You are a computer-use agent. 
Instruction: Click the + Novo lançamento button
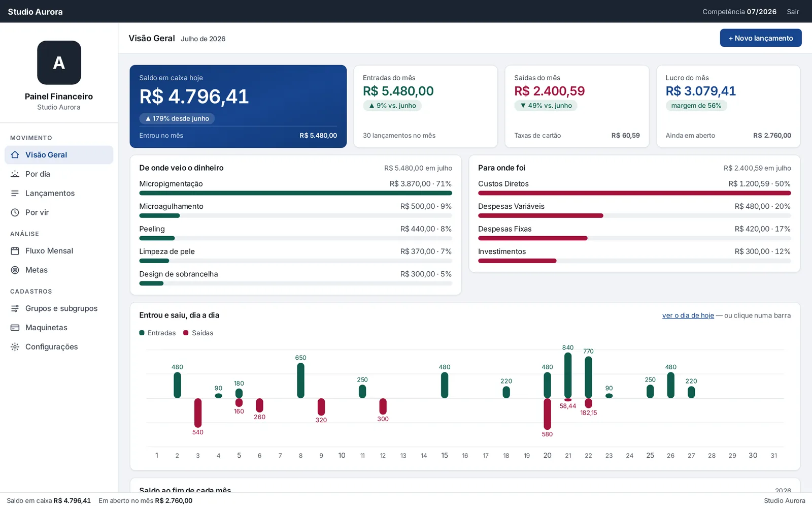click(x=761, y=38)
